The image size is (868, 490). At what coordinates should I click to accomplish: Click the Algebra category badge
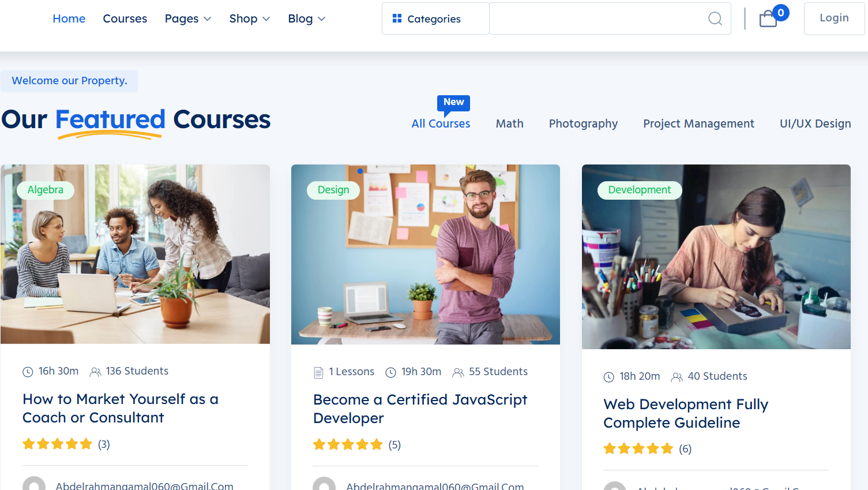pyautogui.click(x=46, y=190)
